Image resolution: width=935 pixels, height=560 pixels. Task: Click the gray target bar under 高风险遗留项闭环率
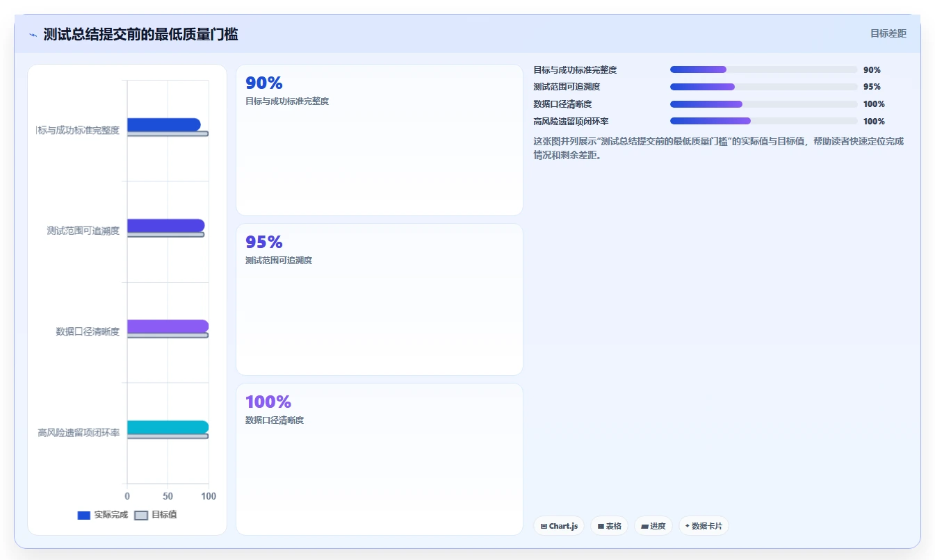pyautogui.click(x=168, y=436)
